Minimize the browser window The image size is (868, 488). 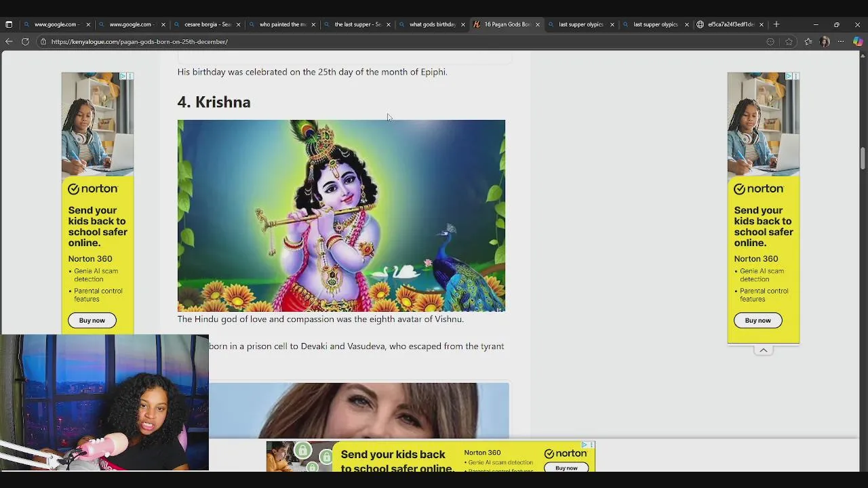pyautogui.click(x=816, y=24)
